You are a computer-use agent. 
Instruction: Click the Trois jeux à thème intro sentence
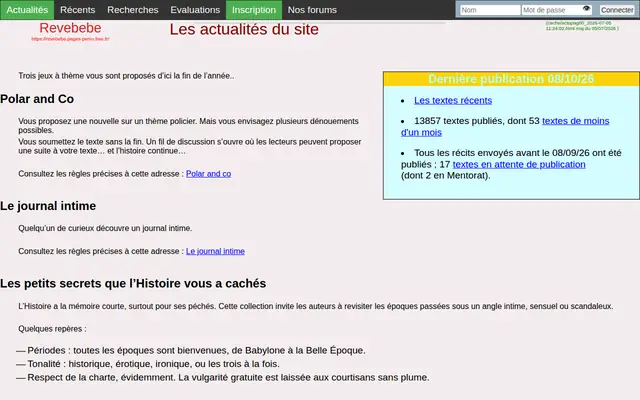click(126, 76)
